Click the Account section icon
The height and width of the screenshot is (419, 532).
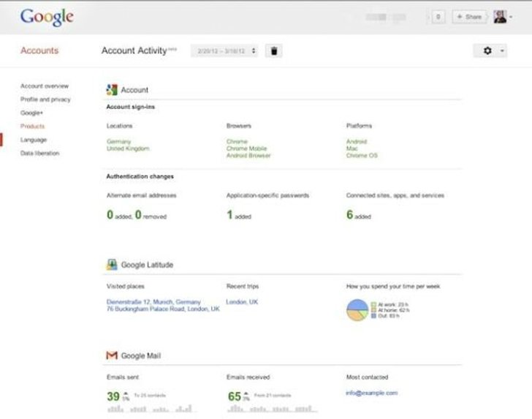pyautogui.click(x=112, y=90)
